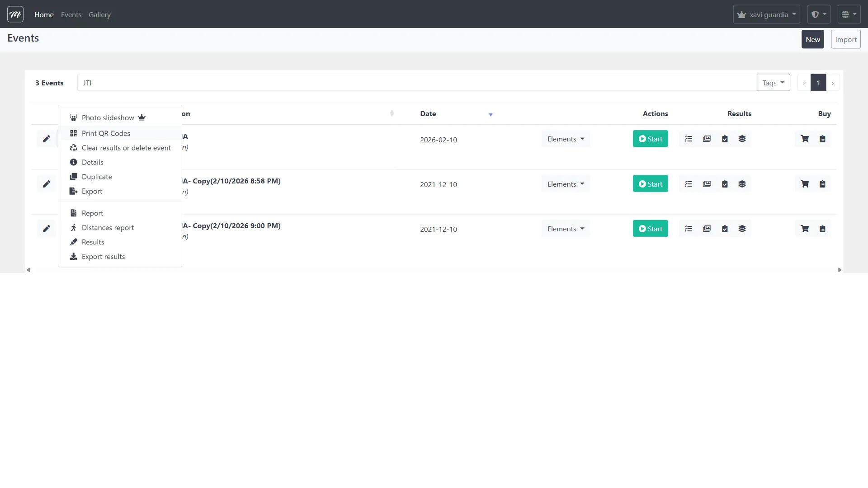This screenshot has width=868, height=488.
Task: Open the Tags filter dropdown
Action: point(773,83)
